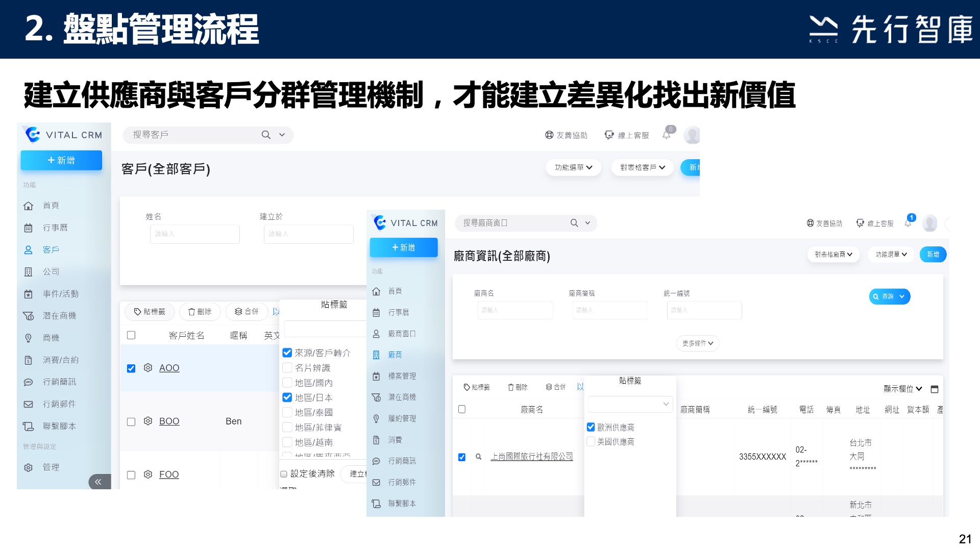Click the sidebar collapse double-arrow icon
980x551 pixels.
98,482
